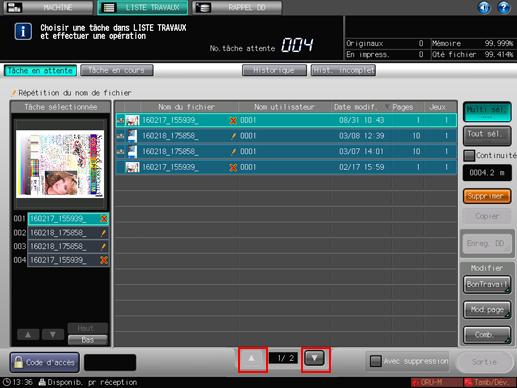Select item 002 in Tâche sélectionnée list
The image size is (517, 388).
point(68,233)
